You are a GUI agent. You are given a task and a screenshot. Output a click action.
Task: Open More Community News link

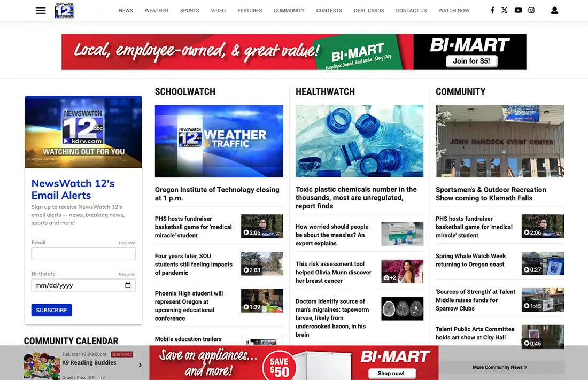click(x=499, y=367)
